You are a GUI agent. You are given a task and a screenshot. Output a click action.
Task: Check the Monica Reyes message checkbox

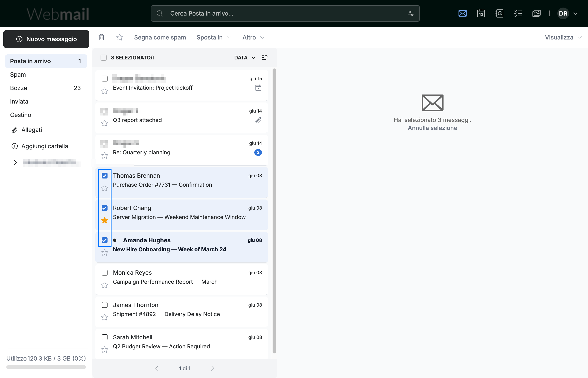pos(105,272)
